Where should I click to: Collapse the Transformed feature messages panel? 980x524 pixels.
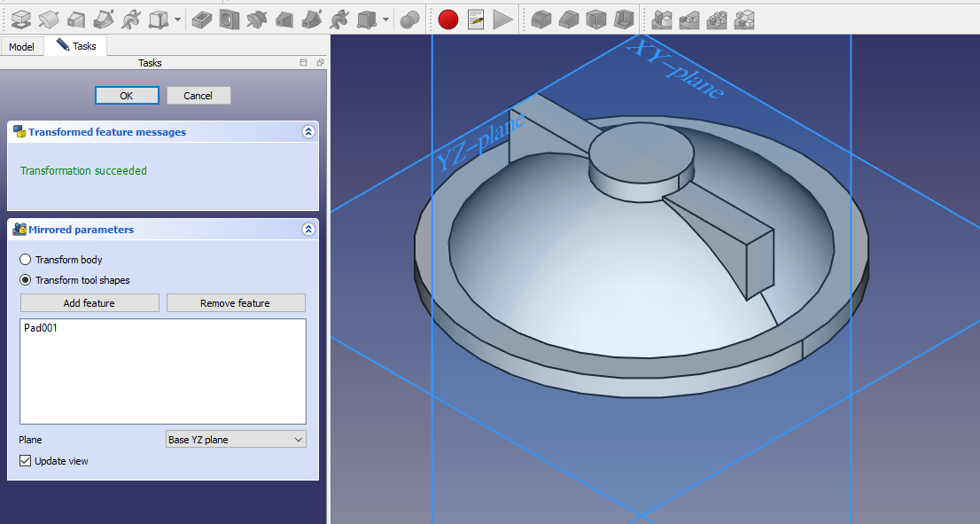[x=308, y=132]
